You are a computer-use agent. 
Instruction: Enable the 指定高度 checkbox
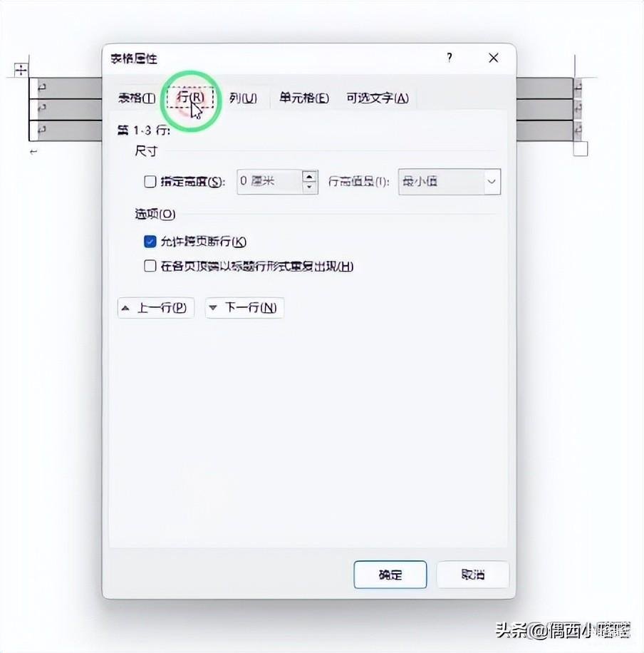150,182
